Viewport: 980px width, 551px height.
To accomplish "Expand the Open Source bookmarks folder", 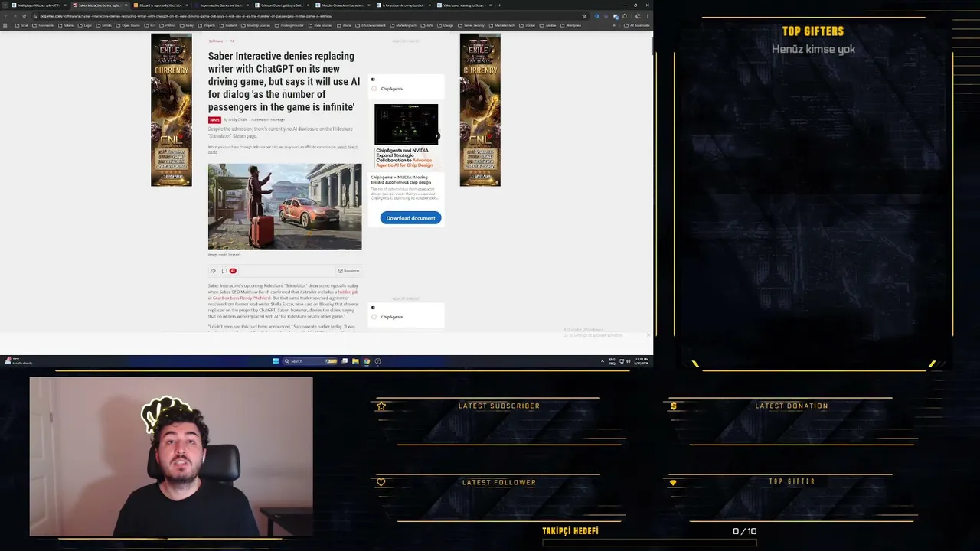I will tap(126, 25).
